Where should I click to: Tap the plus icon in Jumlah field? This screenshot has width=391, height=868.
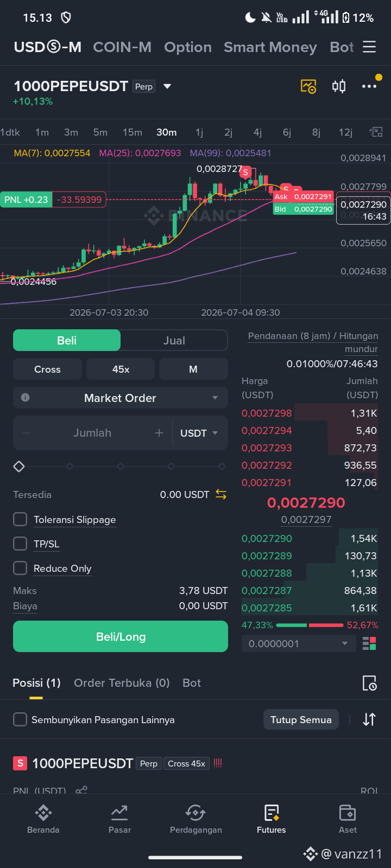click(159, 433)
